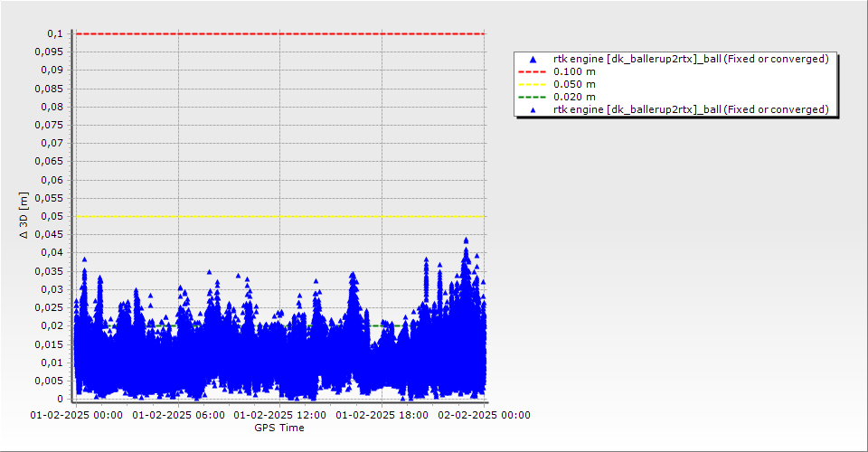Select the 0.020 m legend label
Image resolution: width=868 pixels, height=452 pixels.
point(574,97)
